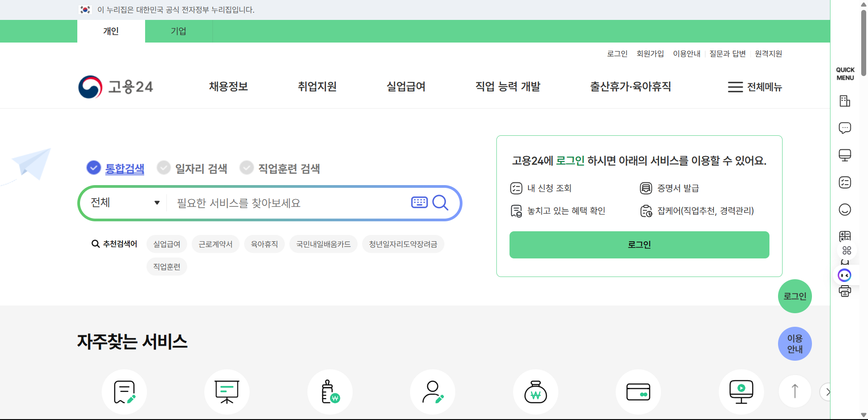
Task: Switch to the 기업 tab
Action: point(179,31)
